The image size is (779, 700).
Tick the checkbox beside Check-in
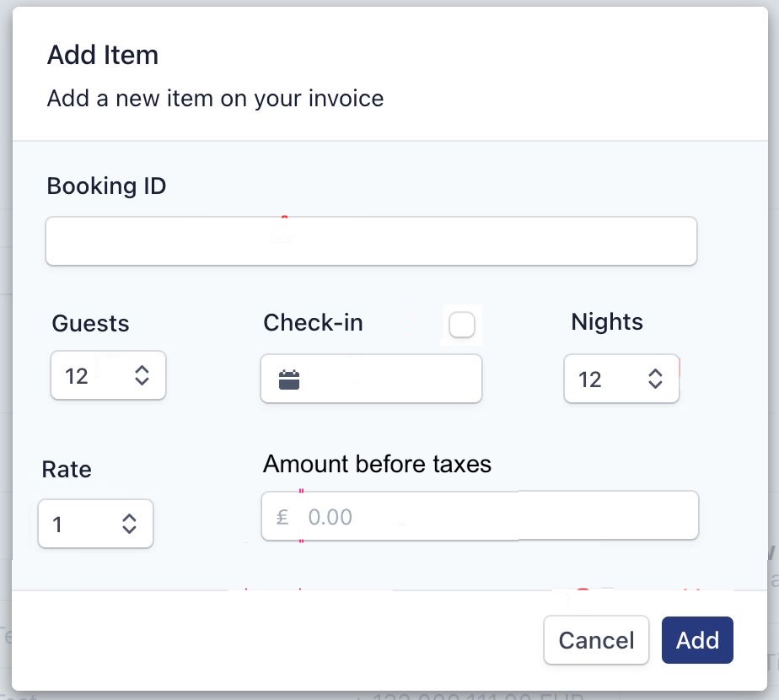[462, 325]
